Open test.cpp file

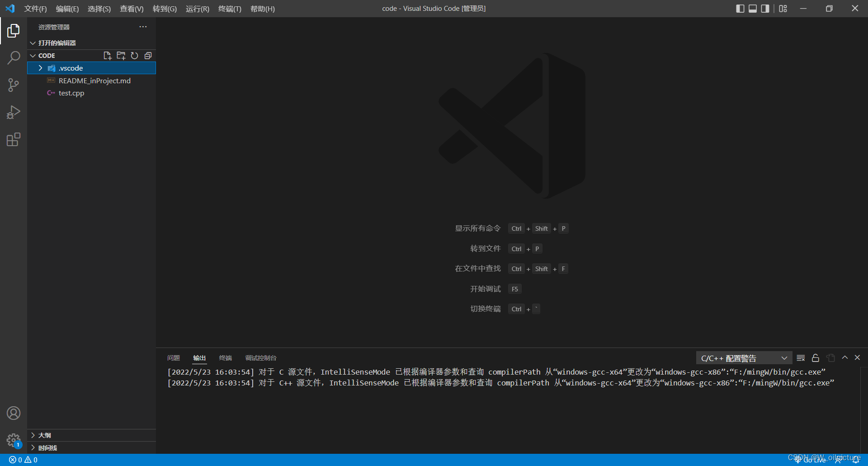(91, 93)
